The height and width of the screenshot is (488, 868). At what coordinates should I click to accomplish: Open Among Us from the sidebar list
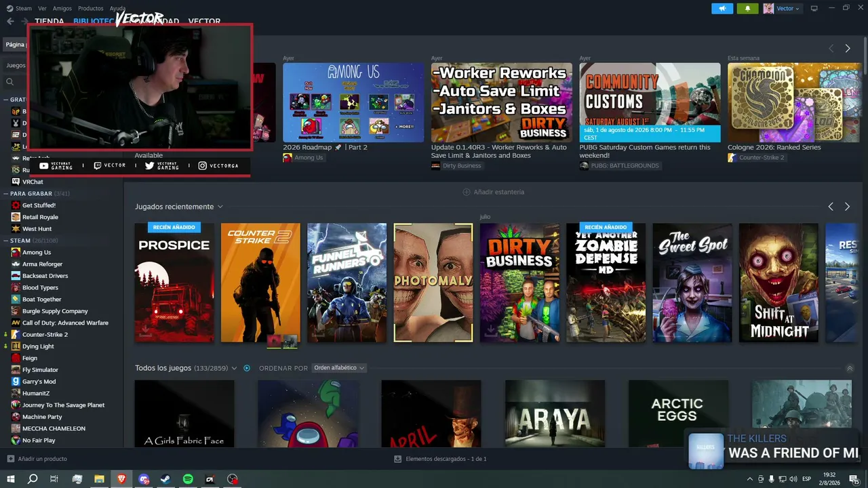click(37, 252)
